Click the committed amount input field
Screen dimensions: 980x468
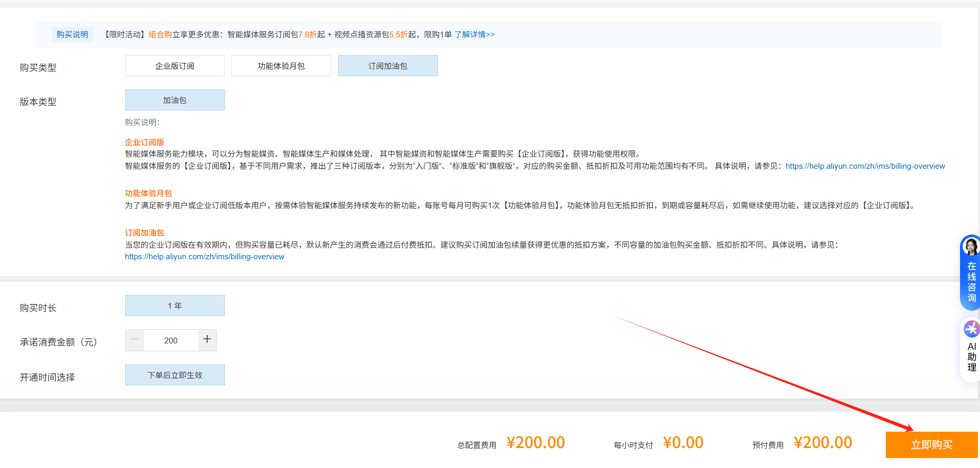click(x=171, y=341)
